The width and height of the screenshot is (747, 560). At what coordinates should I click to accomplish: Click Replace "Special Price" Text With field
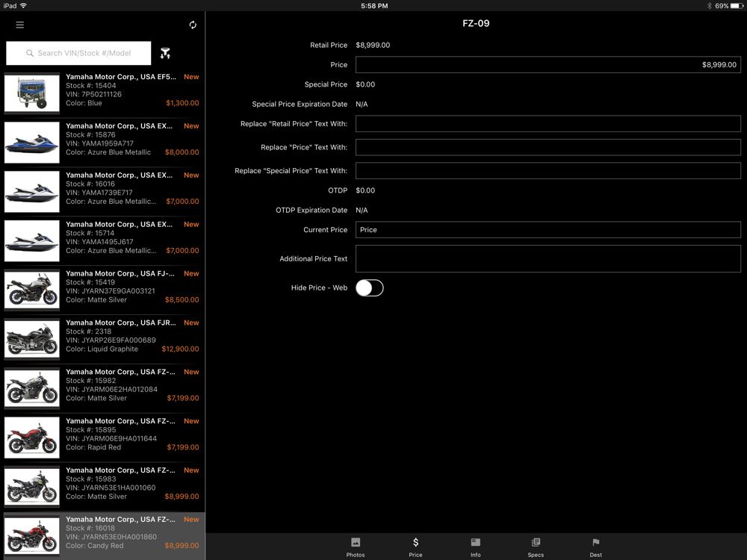click(548, 170)
